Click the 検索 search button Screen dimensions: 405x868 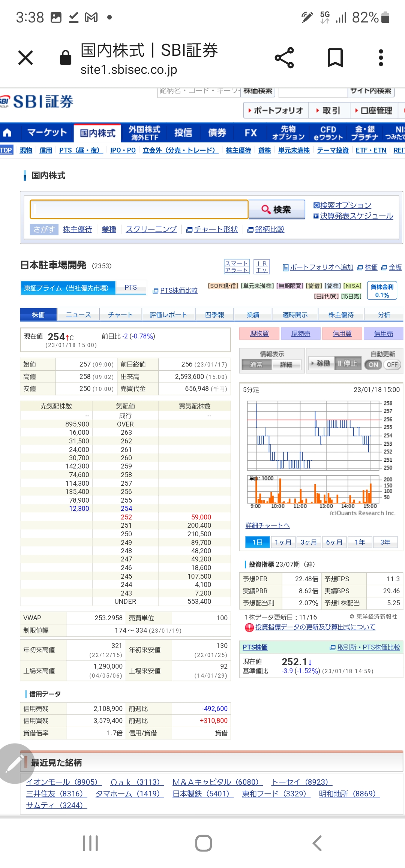click(277, 209)
